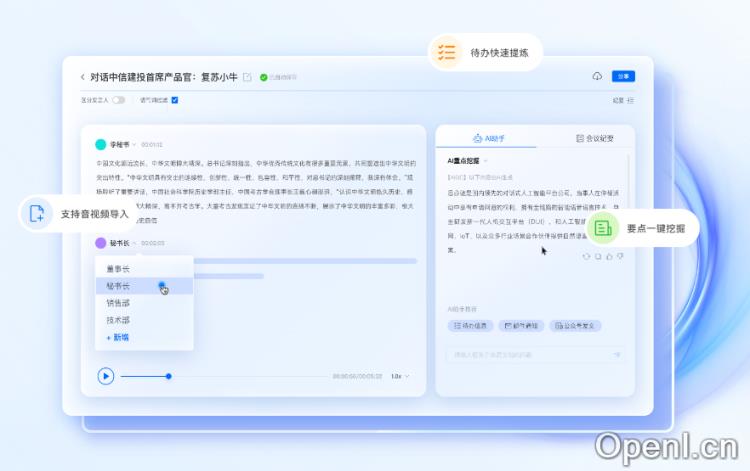
Task: Select 秘书长 in the speaker list
Action: [144, 286]
